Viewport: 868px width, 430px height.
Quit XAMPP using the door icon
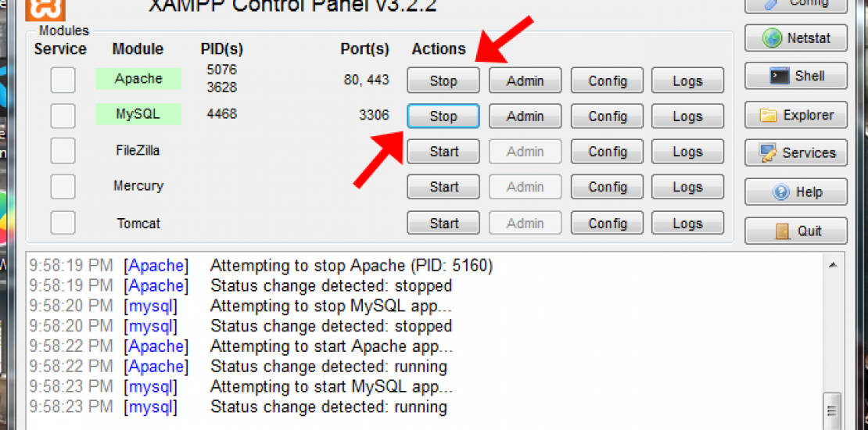(x=783, y=231)
